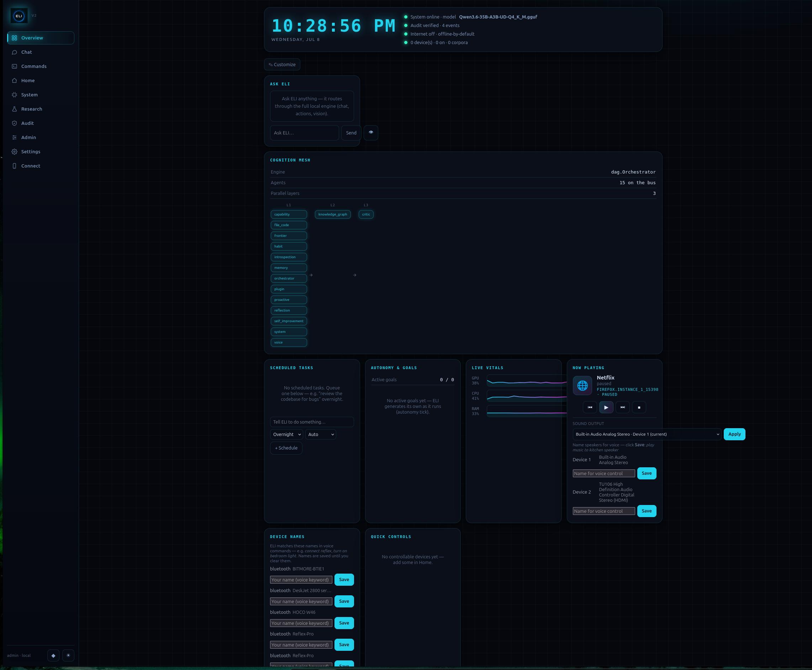Focus the Tell ELI to do something field
Screen dimensions: 812x670
point(312,422)
